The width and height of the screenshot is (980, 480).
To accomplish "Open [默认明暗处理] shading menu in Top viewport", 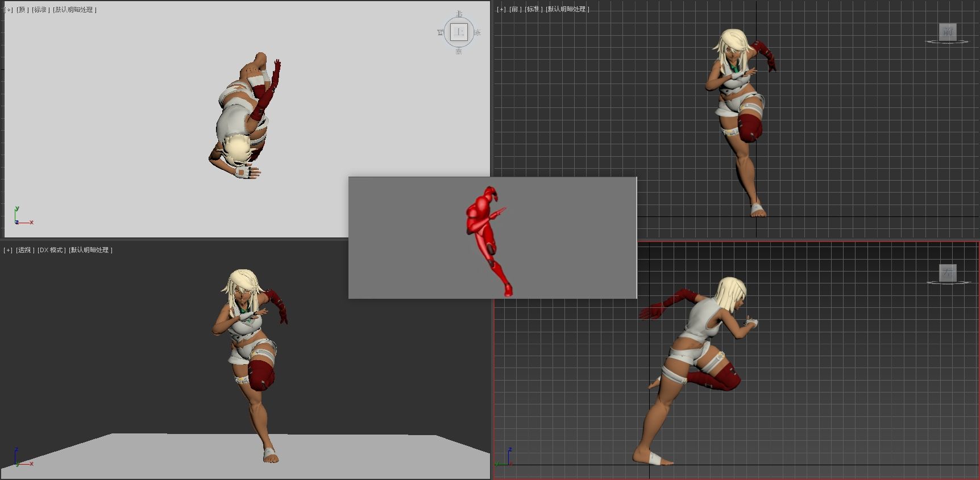I will pos(74,10).
